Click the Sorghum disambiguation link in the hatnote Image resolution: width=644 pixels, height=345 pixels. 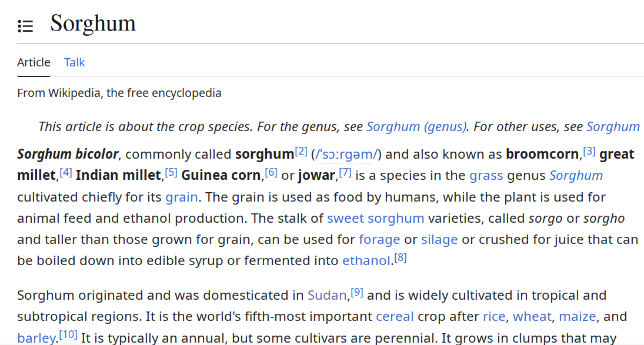pyautogui.click(x=613, y=126)
